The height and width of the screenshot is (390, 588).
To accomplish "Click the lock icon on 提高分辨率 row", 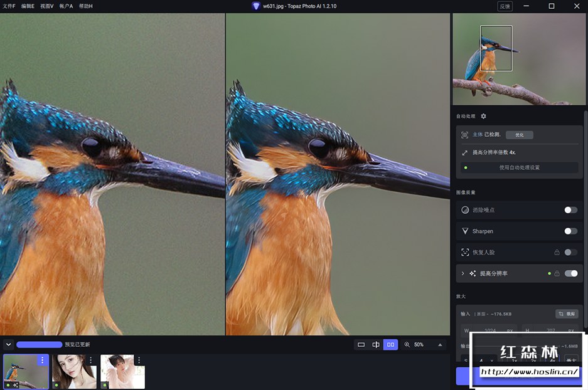I will [x=557, y=273].
